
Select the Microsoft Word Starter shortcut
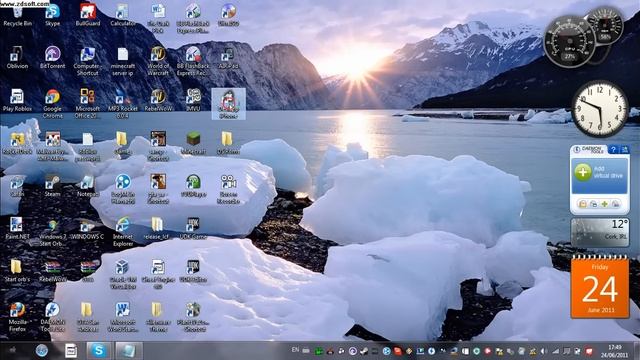122,317
